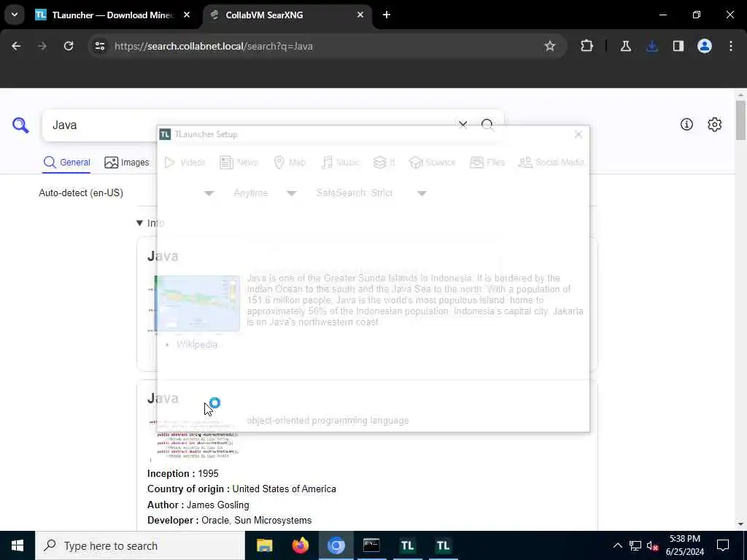The image size is (747, 560).
Task: Clear the Java search query with X
Action: (462, 125)
